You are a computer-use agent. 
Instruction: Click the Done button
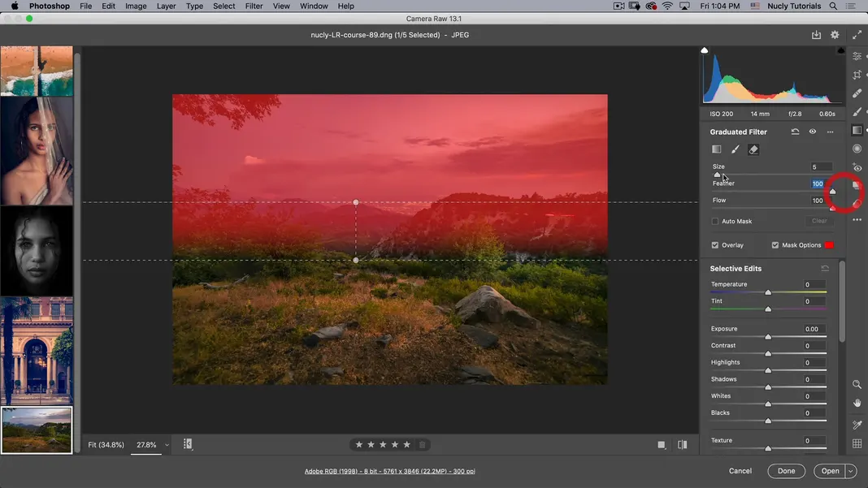786,472
